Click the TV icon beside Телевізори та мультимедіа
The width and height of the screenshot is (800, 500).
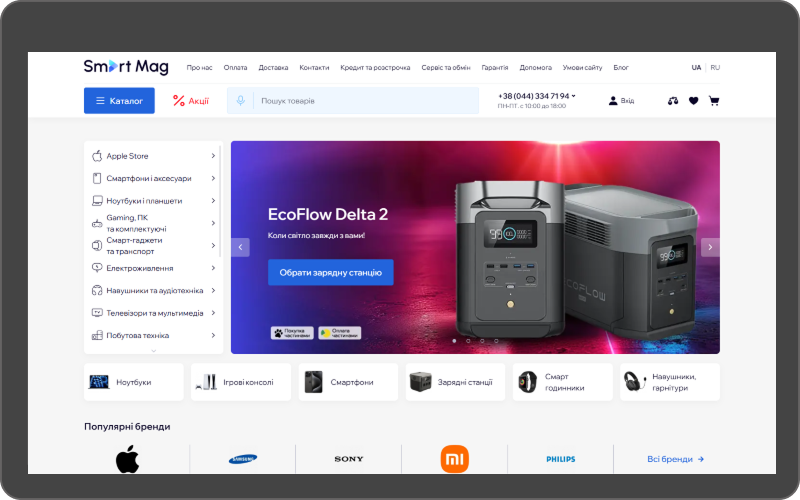[x=97, y=313]
